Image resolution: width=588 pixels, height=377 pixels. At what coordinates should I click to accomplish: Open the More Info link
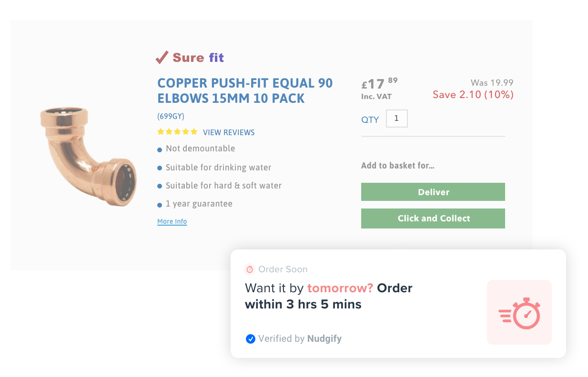(x=172, y=221)
